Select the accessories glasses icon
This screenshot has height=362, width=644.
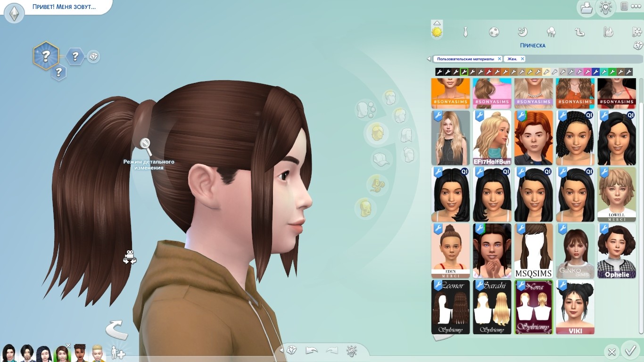click(376, 183)
